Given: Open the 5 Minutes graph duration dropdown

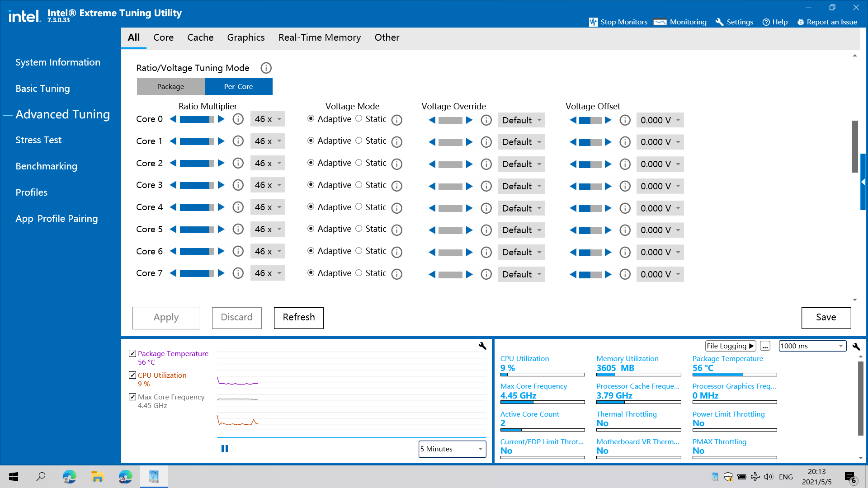Looking at the screenshot, I should coord(452,449).
